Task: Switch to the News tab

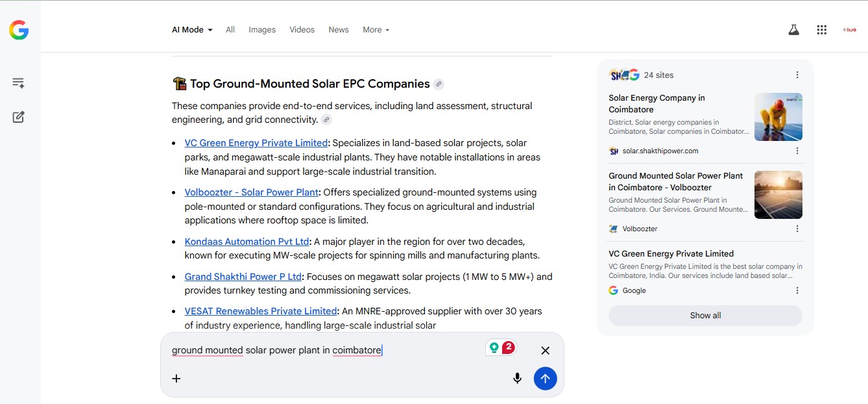Action: pos(339,30)
